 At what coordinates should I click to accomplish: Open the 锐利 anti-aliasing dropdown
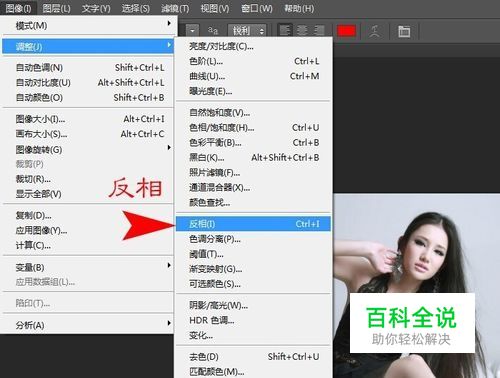[247, 31]
